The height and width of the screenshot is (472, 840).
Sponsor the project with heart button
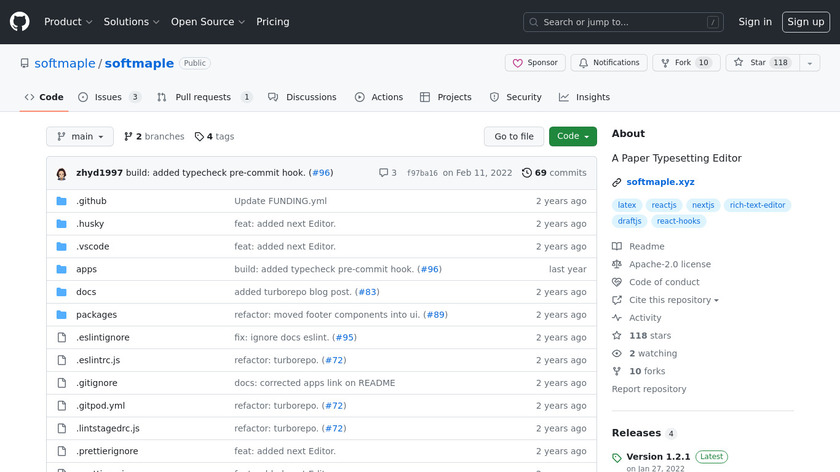[535, 63]
